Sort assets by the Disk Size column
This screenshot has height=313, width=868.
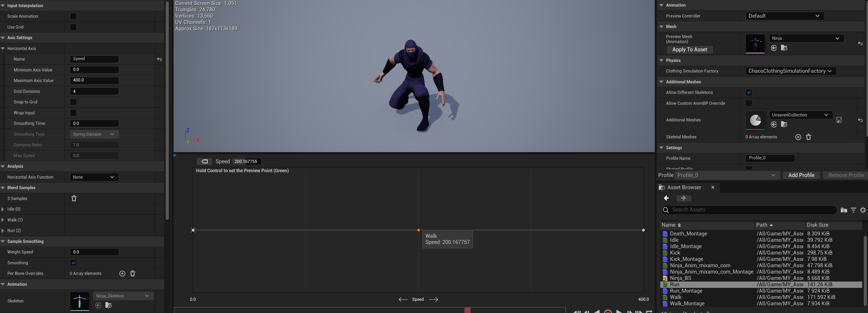coord(817,225)
